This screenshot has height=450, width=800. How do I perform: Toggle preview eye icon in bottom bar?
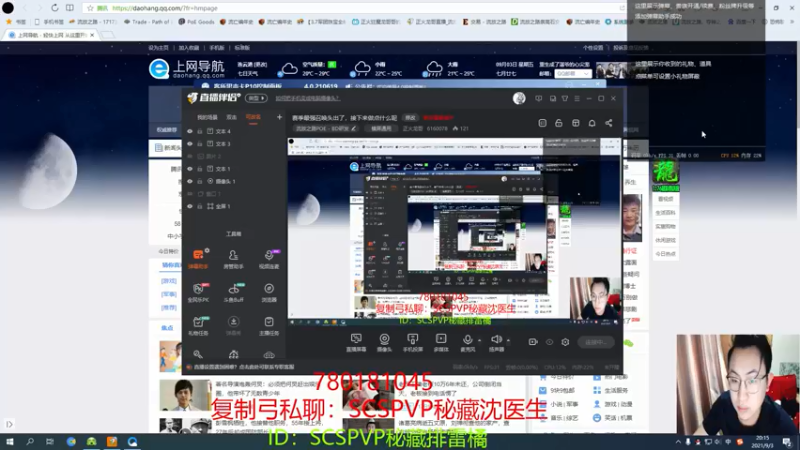[549, 342]
